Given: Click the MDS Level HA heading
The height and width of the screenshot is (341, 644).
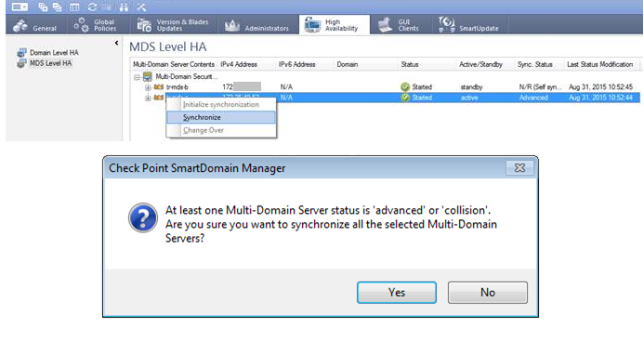Looking at the screenshot, I should 167,46.
